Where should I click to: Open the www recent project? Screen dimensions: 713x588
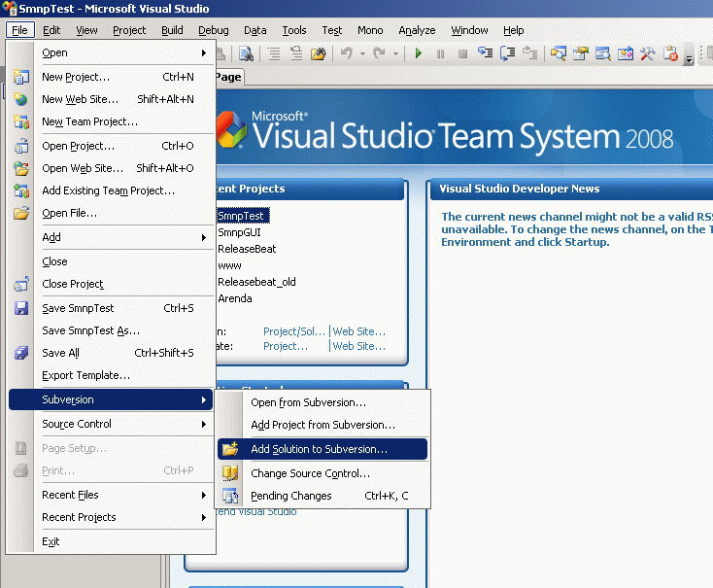coord(229,265)
